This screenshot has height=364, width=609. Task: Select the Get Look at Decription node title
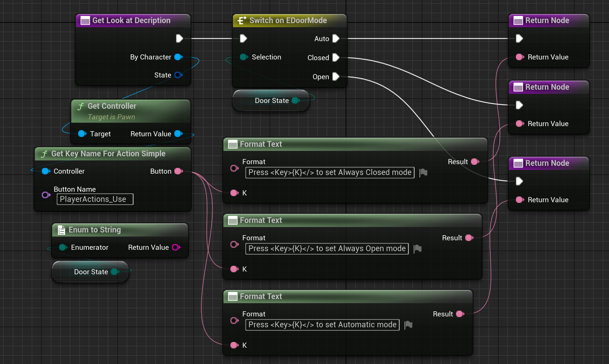click(132, 20)
